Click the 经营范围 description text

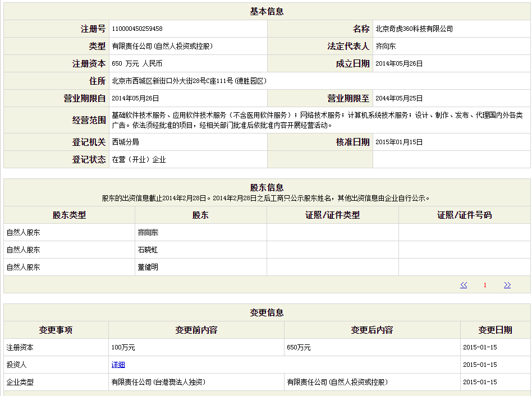[x=317, y=121]
